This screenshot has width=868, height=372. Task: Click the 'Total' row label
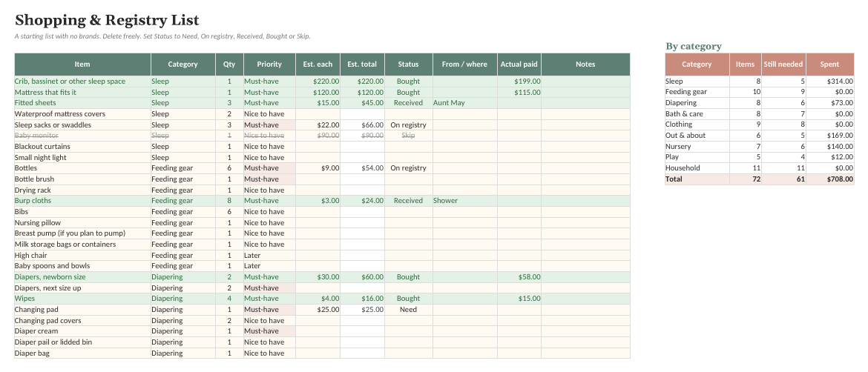[x=697, y=179]
